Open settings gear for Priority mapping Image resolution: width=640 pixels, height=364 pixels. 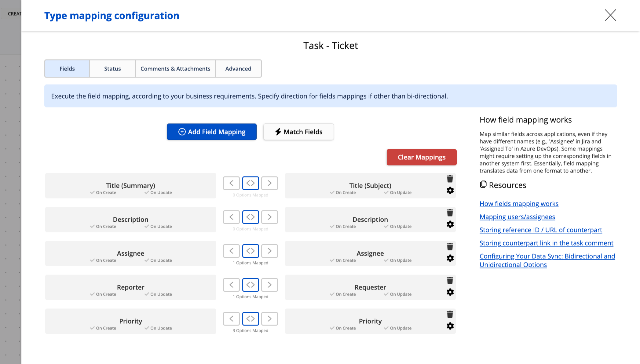[450, 326]
